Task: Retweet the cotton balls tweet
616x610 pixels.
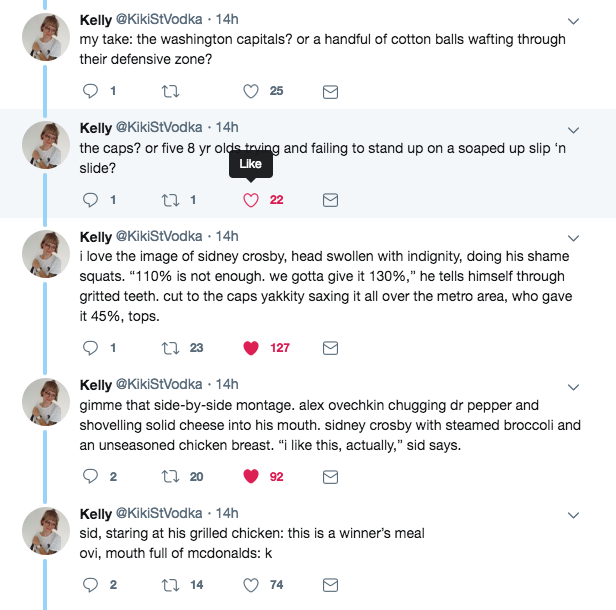Action: click(x=169, y=91)
